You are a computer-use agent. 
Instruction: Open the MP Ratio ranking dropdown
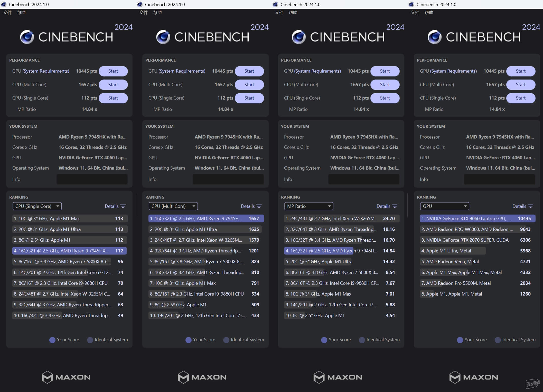(309, 206)
